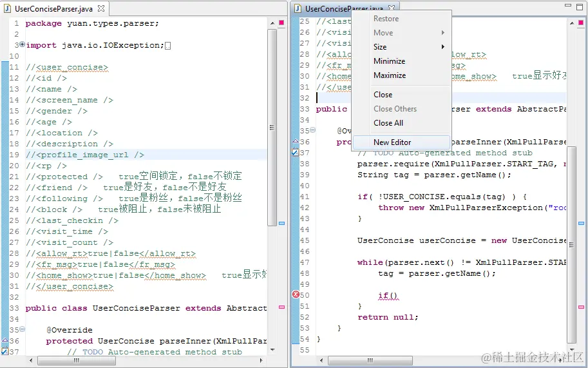
Task: Click "//<gender />" comment line
Action: pos(57,111)
